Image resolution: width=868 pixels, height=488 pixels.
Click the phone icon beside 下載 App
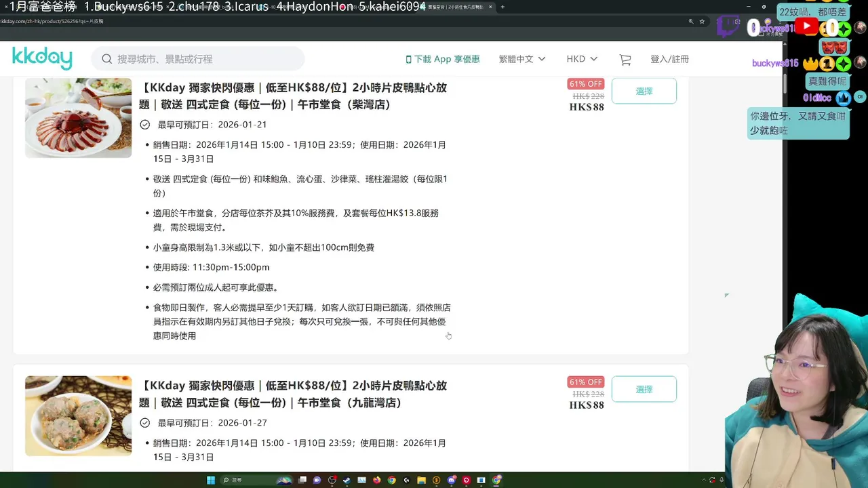408,60
